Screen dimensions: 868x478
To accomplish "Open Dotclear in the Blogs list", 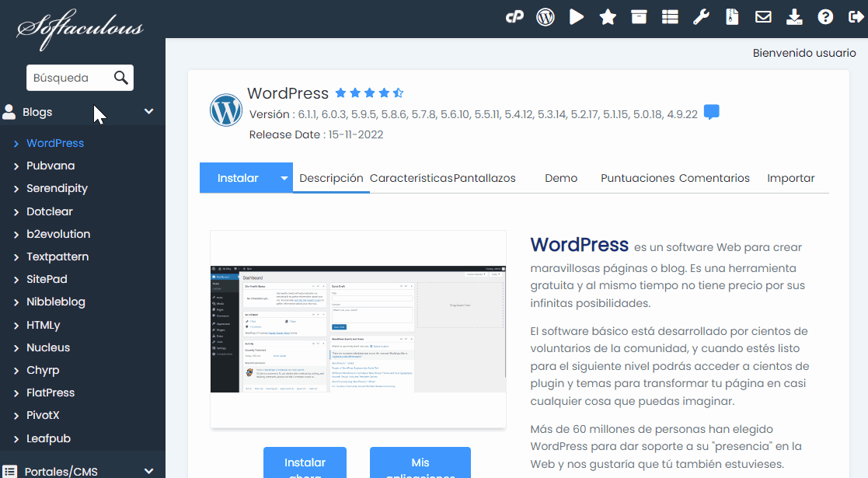I will tap(50, 211).
